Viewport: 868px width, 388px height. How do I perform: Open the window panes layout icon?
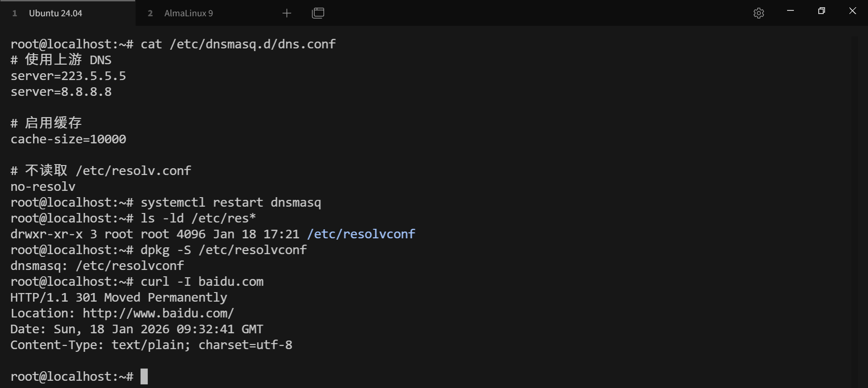pyautogui.click(x=318, y=13)
